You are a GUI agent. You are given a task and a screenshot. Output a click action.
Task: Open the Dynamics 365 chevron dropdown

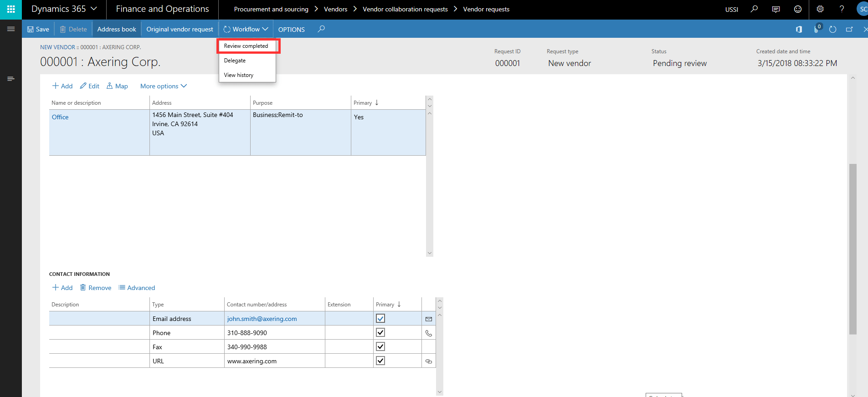94,9
